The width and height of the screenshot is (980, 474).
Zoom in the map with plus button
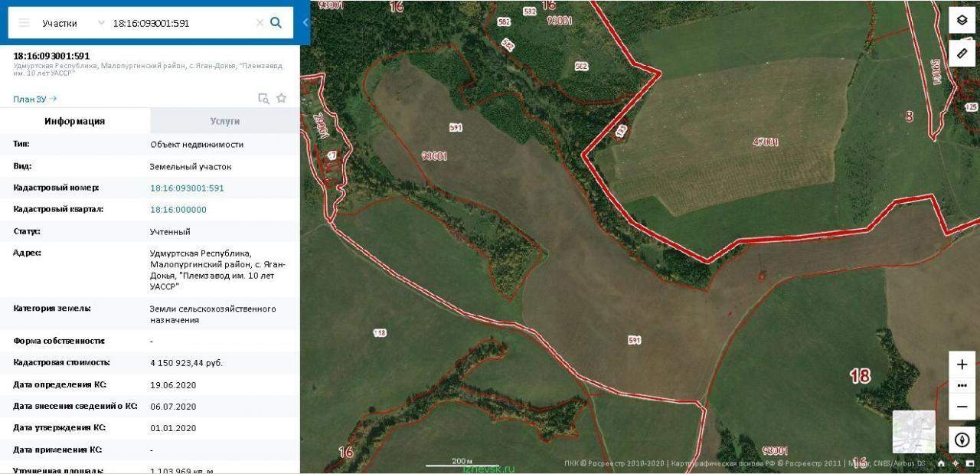(962, 364)
